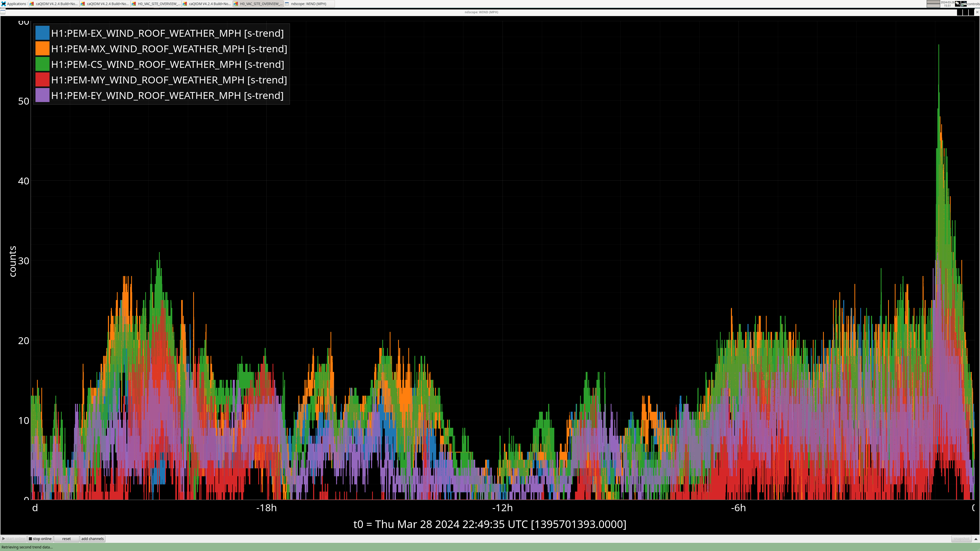This screenshot has width=980, height=551.
Task: Click the MX wind channel orange legend swatch
Action: point(42,49)
